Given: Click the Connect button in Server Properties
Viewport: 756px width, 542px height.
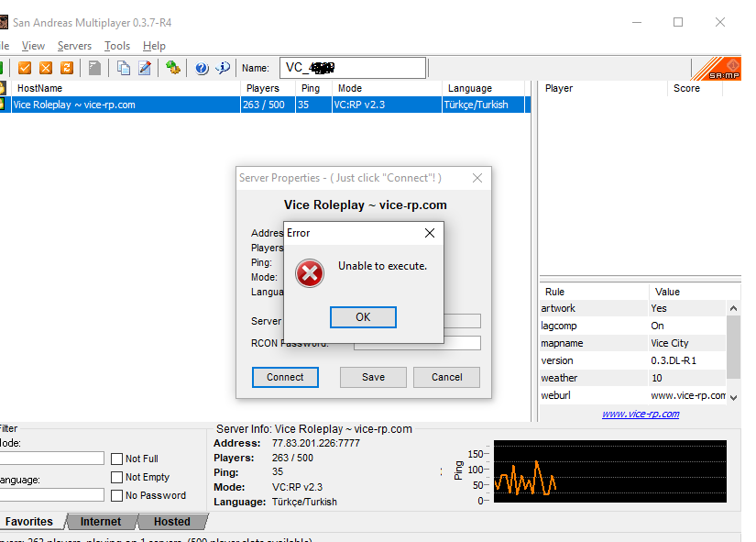Looking at the screenshot, I should (x=285, y=377).
